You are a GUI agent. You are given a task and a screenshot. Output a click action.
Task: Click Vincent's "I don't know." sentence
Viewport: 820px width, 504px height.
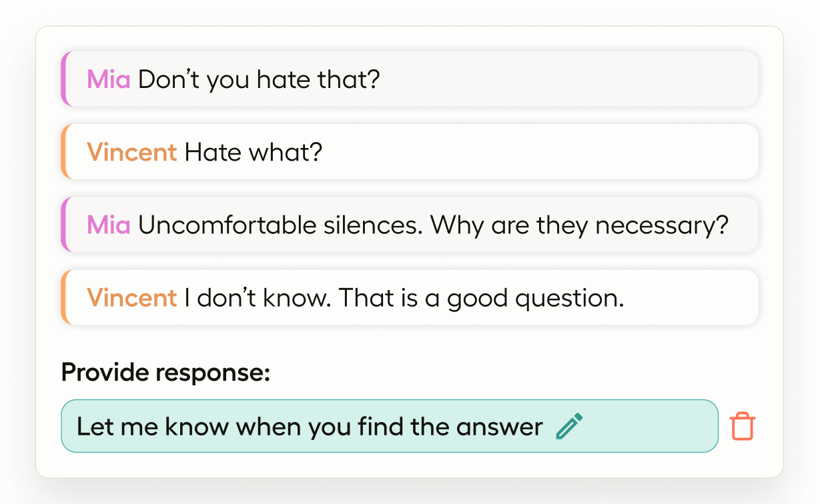(257, 298)
